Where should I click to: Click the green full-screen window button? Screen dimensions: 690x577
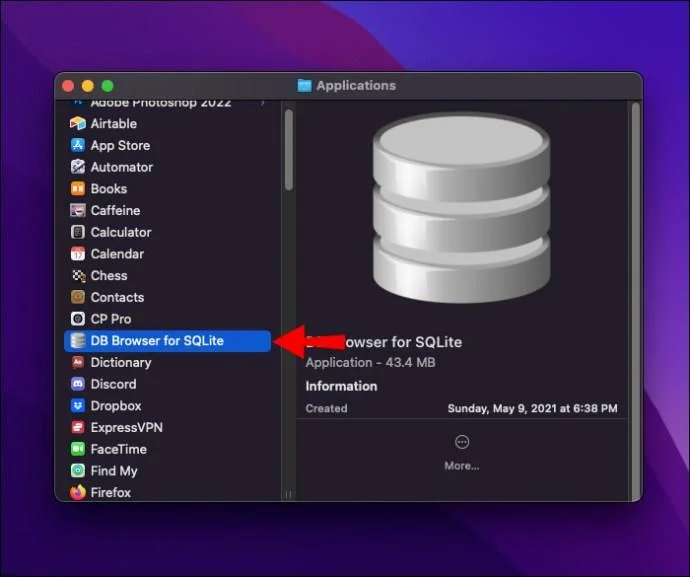click(107, 86)
